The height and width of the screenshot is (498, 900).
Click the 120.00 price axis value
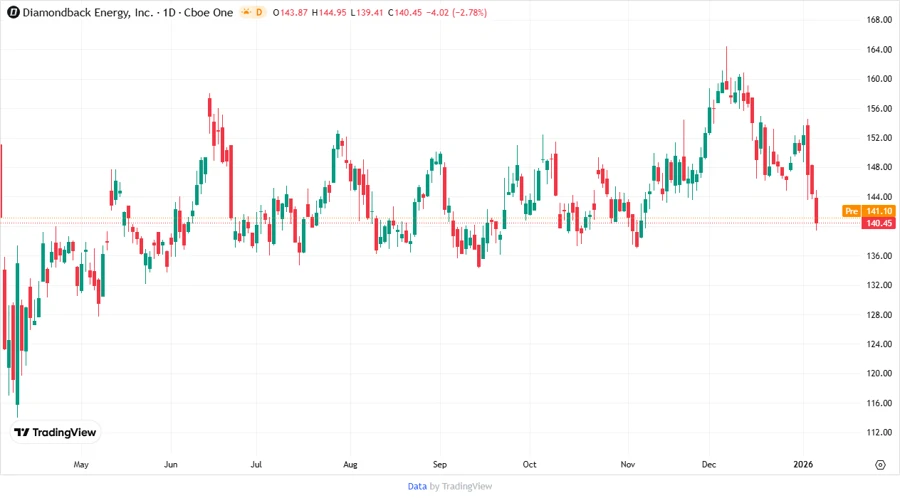(x=879, y=374)
